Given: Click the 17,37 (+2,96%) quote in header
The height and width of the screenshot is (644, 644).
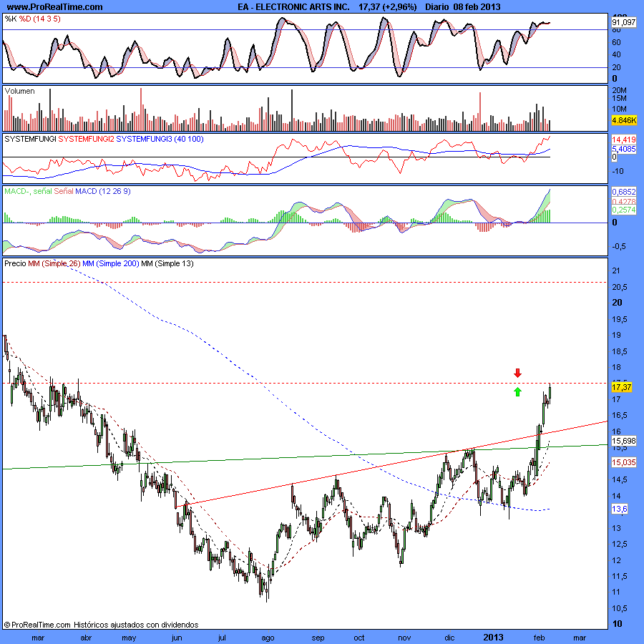Looking at the screenshot, I should coord(387,7).
